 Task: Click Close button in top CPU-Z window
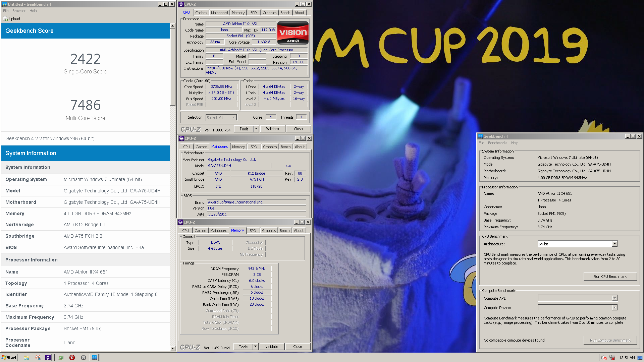(x=298, y=129)
